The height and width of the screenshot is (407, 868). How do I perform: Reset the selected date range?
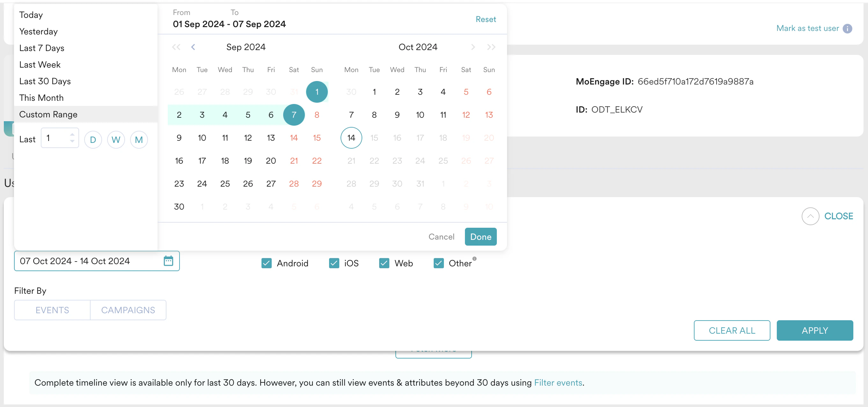tap(486, 19)
